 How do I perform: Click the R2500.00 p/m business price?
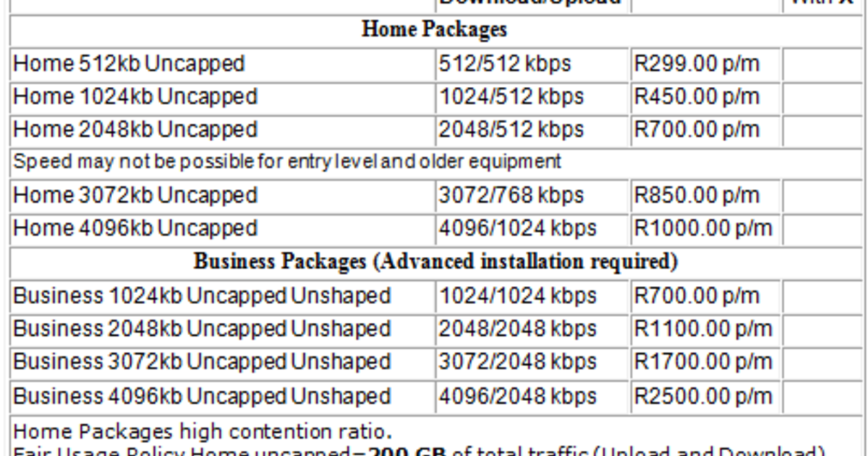703,396
